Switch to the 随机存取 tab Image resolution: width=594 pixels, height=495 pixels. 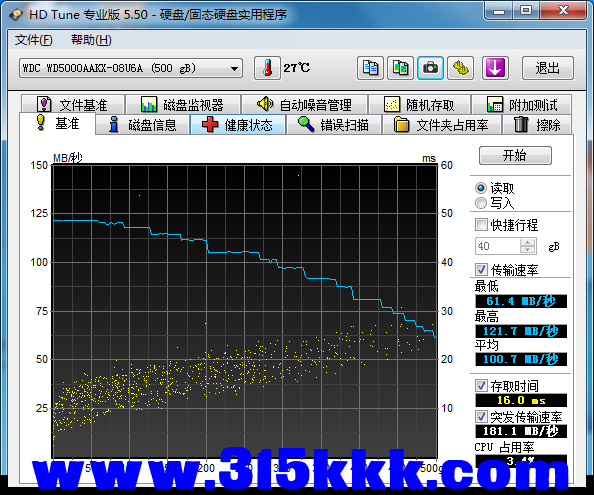pyautogui.click(x=420, y=104)
